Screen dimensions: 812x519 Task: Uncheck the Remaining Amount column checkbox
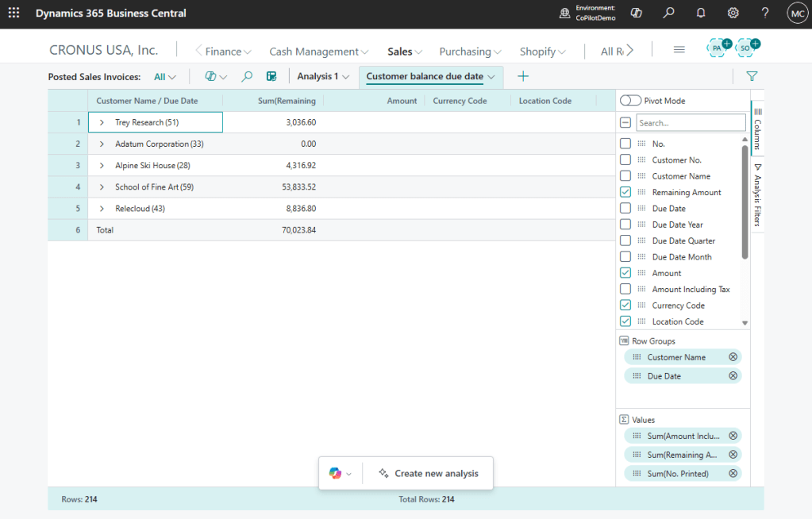pyautogui.click(x=625, y=192)
